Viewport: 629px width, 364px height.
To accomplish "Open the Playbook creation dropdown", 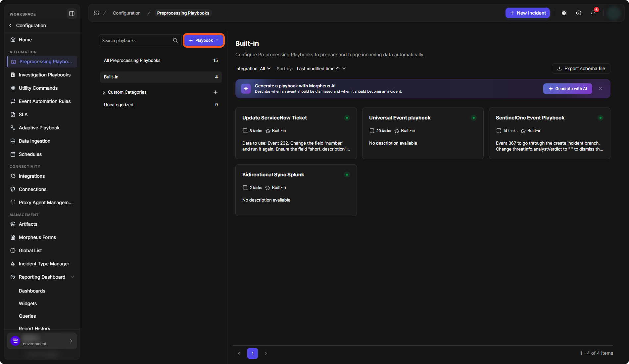I will 204,40.
